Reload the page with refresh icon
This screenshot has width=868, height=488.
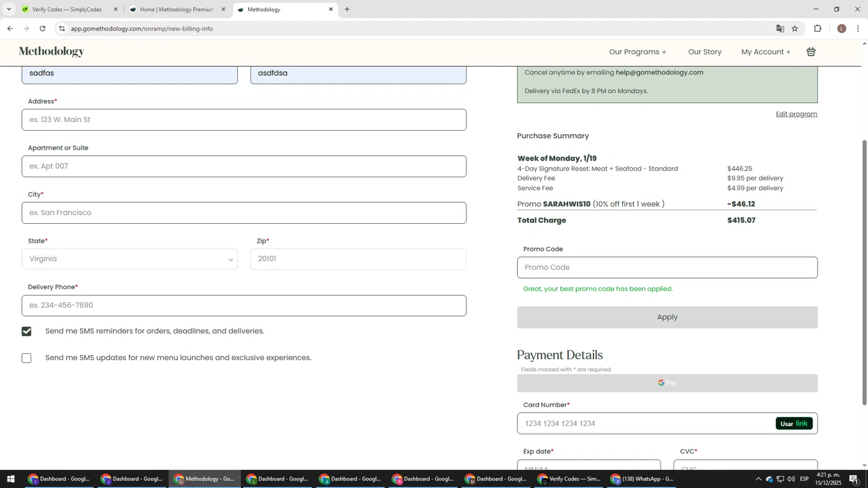(x=42, y=28)
